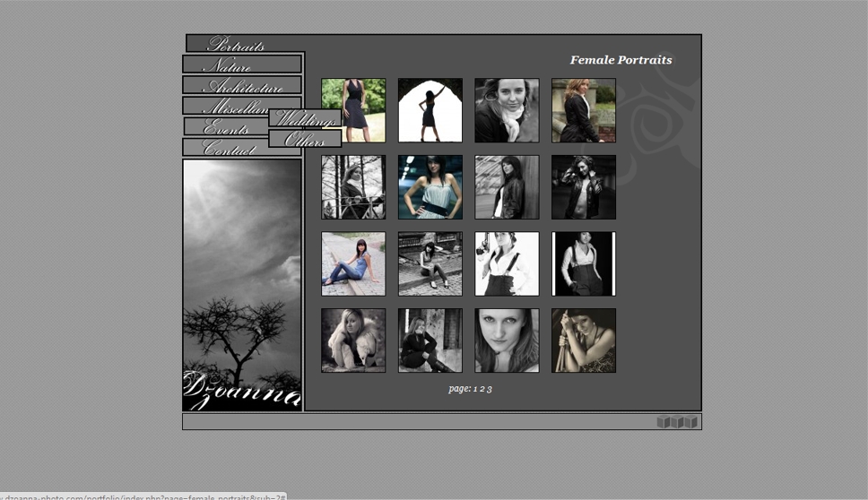Open thumbnail of woman in teal dress
Screen dimensions: 868x500
[430, 187]
